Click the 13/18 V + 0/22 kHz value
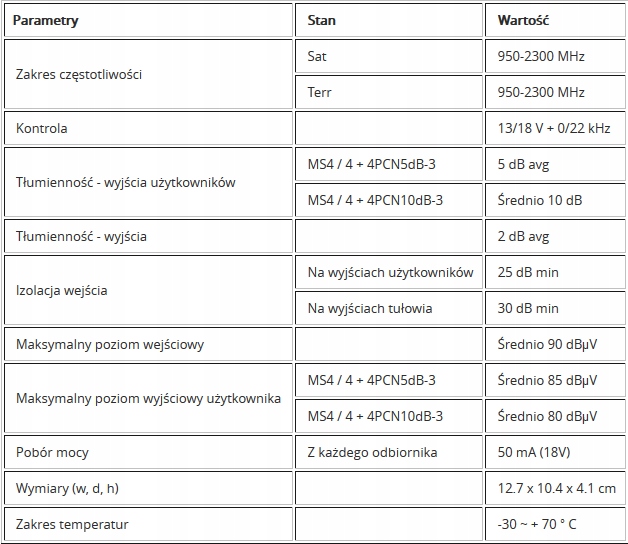Image resolution: width=628 pixels, height=544 pixels. coord(553,129)
